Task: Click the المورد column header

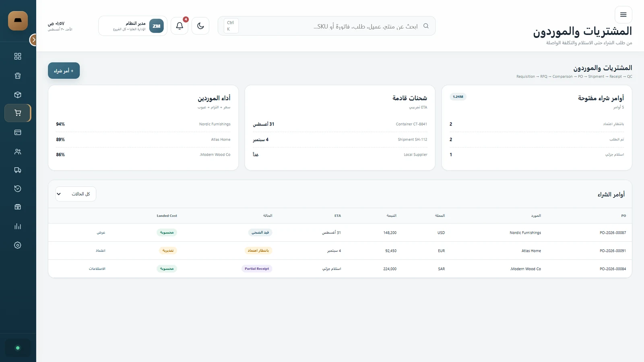Action: (536, 216)
